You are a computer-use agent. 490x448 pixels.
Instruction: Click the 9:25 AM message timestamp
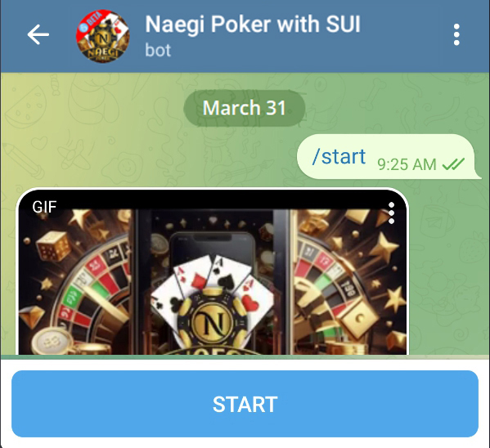click(407, 164)
